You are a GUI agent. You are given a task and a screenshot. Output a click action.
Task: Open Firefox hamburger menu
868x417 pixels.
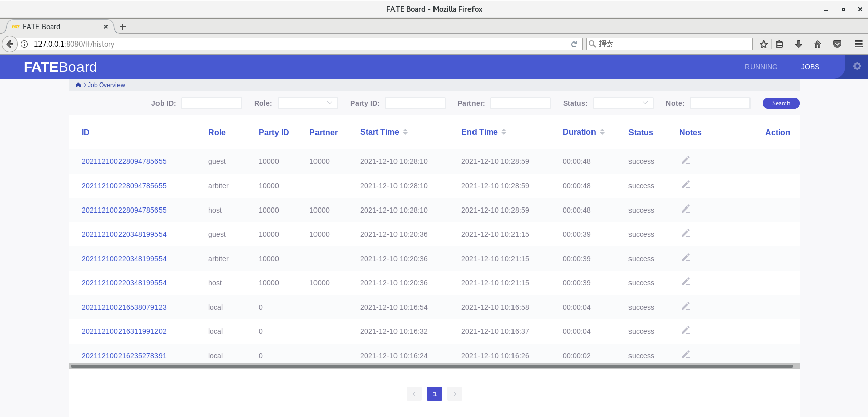[x=859, y=44]
